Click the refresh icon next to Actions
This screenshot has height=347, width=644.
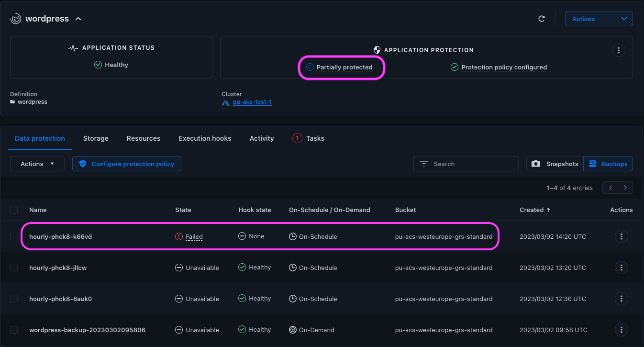(x=542, y=19)
